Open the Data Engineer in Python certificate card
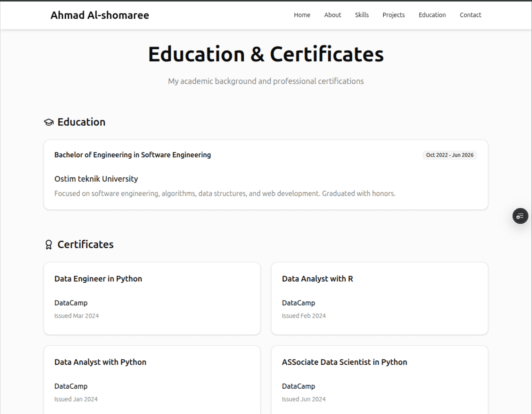Viewport: 532px width, 414px height. click(152, 298)
